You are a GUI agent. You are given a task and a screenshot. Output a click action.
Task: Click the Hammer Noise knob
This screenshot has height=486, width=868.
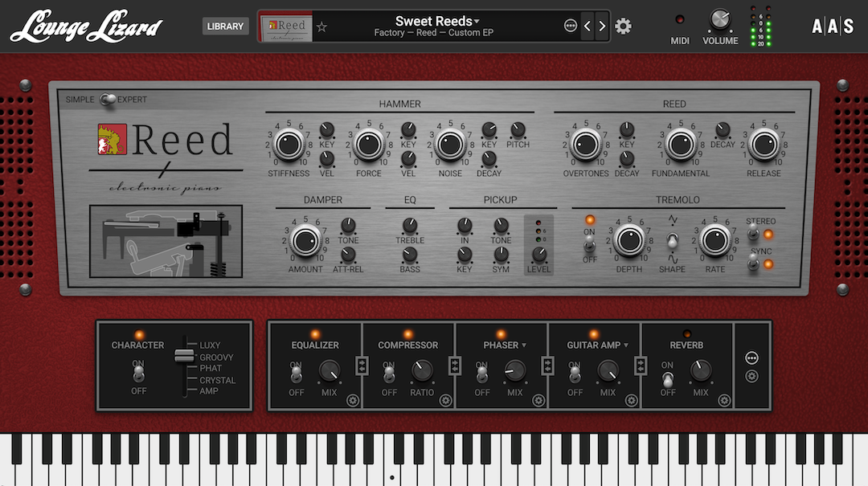450,145
